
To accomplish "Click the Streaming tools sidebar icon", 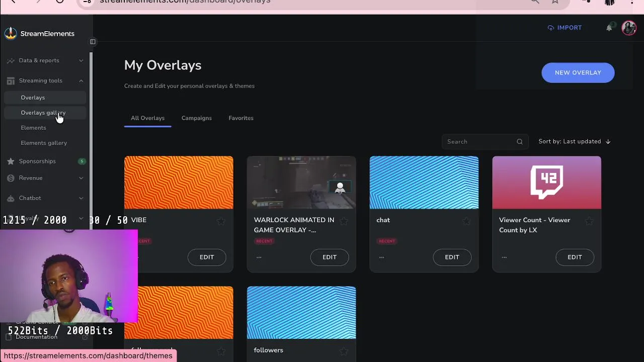I will coord(11,80).
